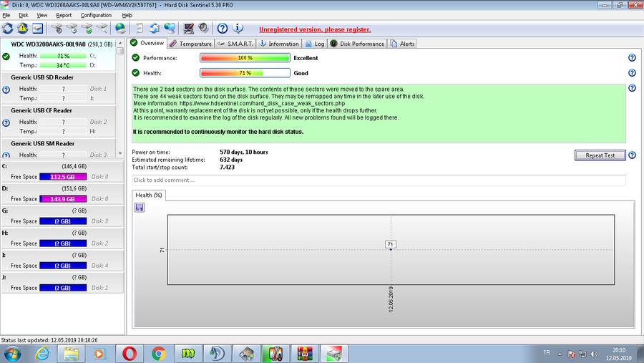Click the globe with monitor network icon

[x=170, y=29]
